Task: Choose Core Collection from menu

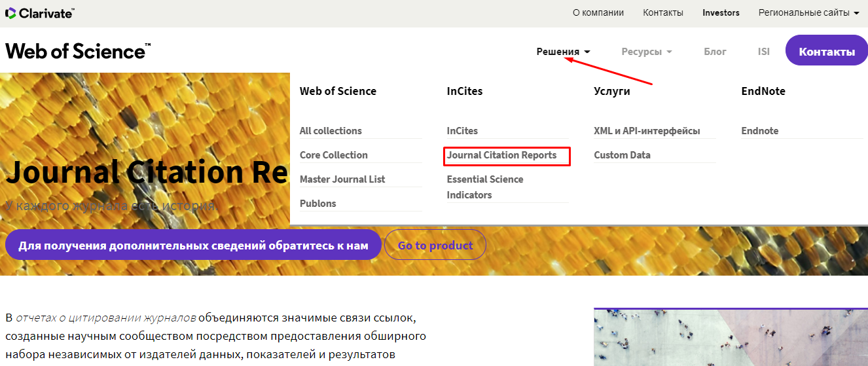Action: click(x=333, y=155)
